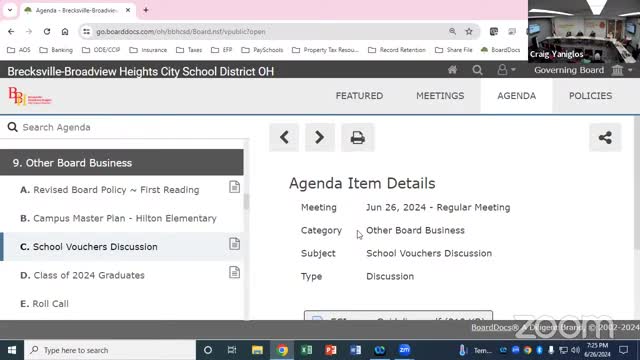The height and width of the screenshot is (360, 640).
Task: Open Word from taskbar
Action: click(355, 350)
